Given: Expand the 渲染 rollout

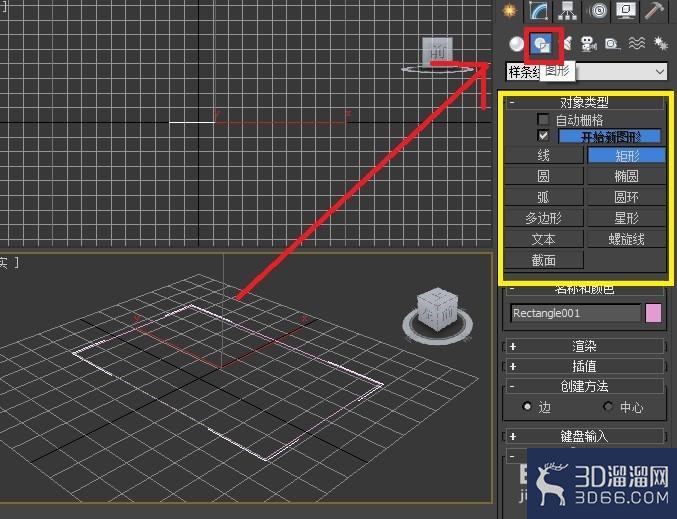Looking at the screenshot, I should 584,346.
